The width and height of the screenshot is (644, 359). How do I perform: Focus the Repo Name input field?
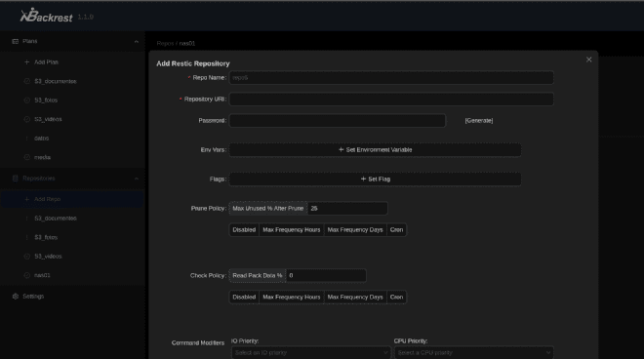(x=391, y=78)
